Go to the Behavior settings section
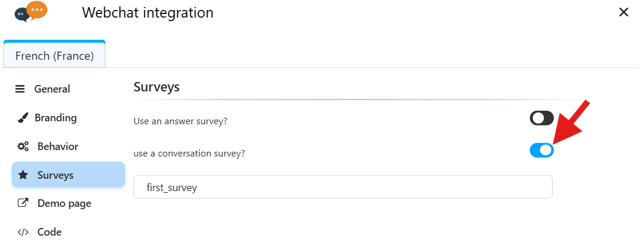This screenshot has width=644, height=252. coord(58,147)
